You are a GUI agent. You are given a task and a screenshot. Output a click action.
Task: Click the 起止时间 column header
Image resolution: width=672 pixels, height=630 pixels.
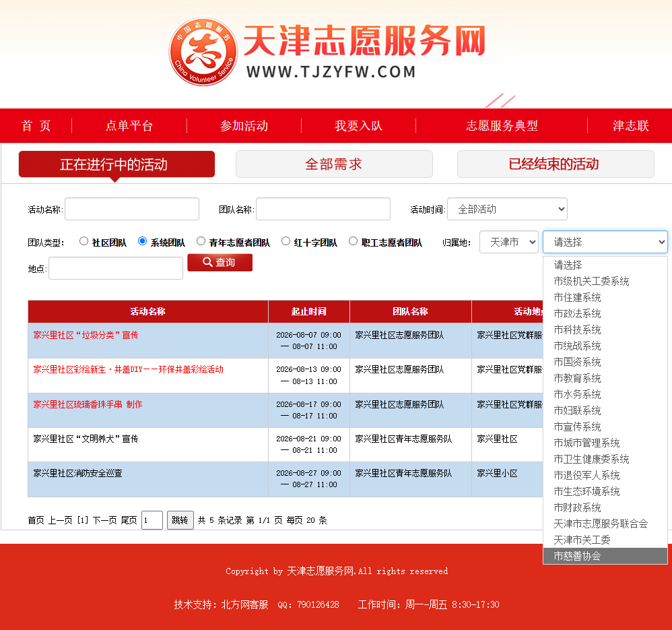point(309,311)
